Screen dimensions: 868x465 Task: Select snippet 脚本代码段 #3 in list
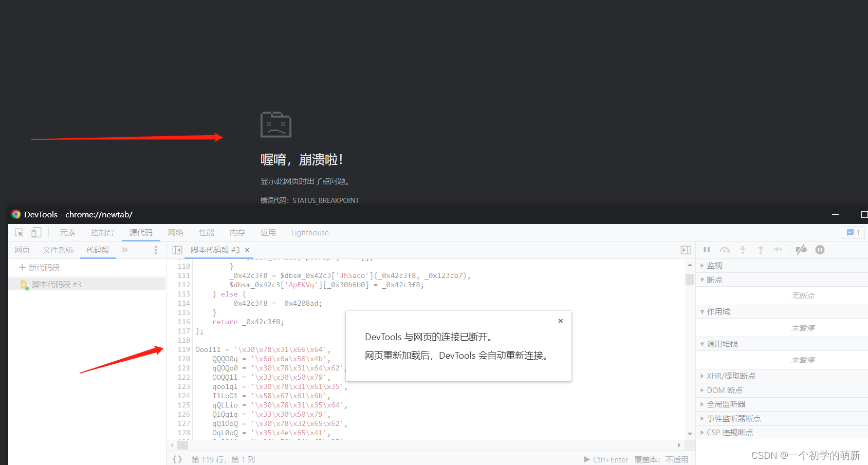point(87,284)
